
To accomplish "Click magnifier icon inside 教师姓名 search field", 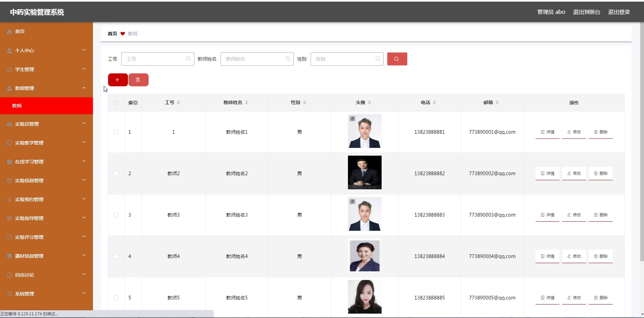I will pyautogui.click(x=288, y=59).
